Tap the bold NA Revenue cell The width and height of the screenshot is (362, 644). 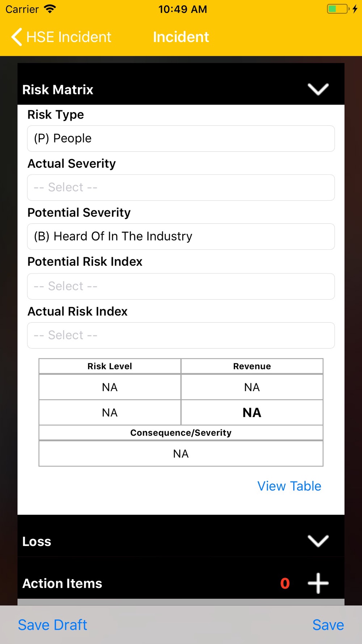tap(252, 413)
